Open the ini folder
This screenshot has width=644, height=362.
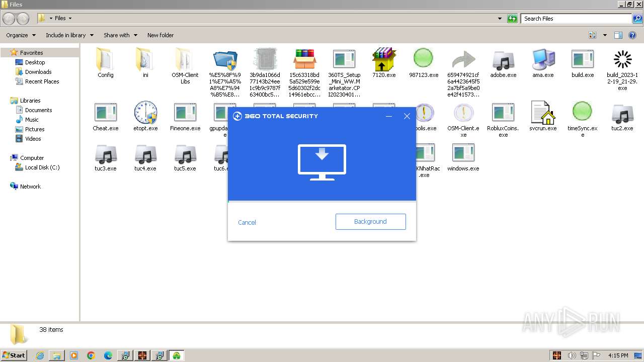(x=145, y=63)
